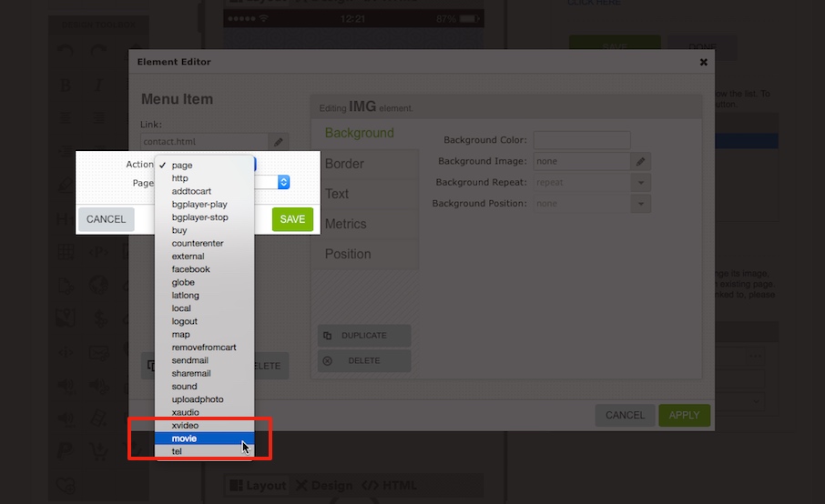The width and height of the screenshot is (825, 504).
Task: Click CANCEL next to APPLY
Action: pos(625,415)
